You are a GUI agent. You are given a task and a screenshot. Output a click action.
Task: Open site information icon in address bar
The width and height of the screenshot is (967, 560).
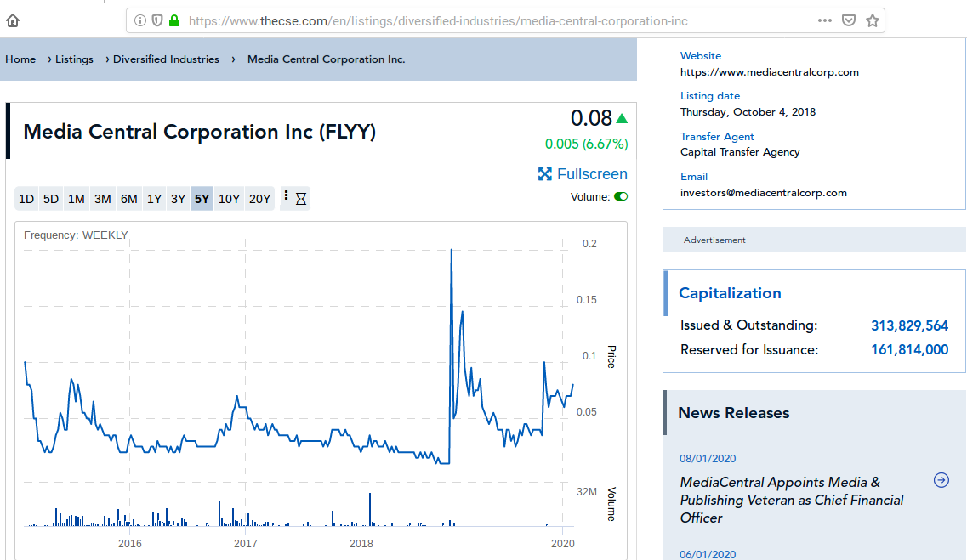pos(140,21)
